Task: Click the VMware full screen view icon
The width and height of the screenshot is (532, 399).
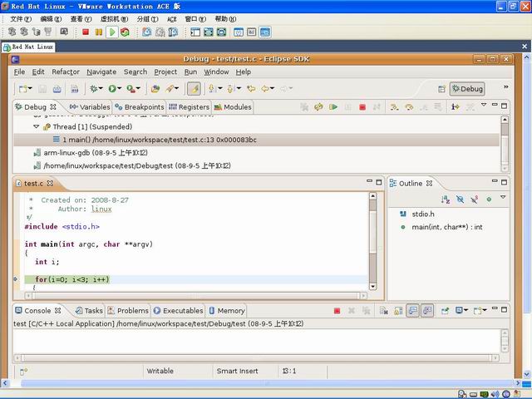Action: pos(209,32)
